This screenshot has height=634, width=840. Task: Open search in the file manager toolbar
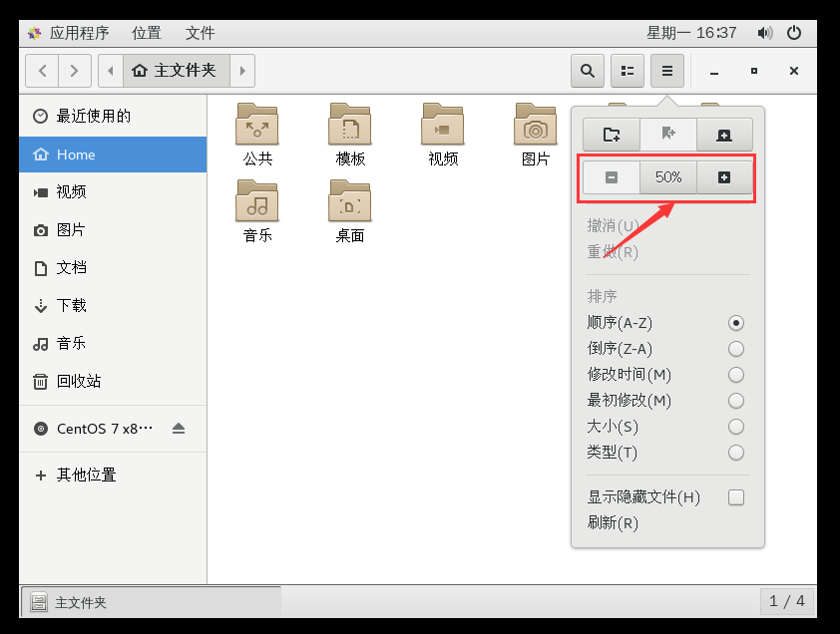(x=587, y=70)
